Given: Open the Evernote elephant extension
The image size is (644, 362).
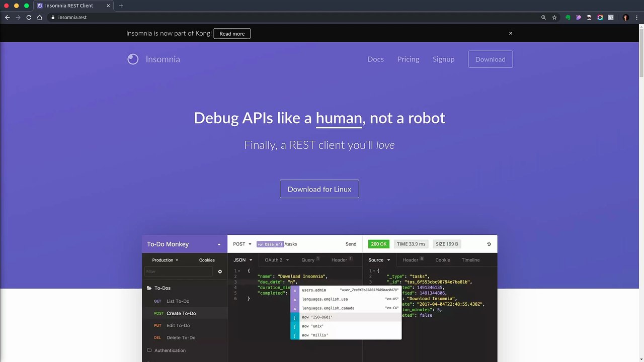Looking at the screenshot, I should tap(568, 17).
